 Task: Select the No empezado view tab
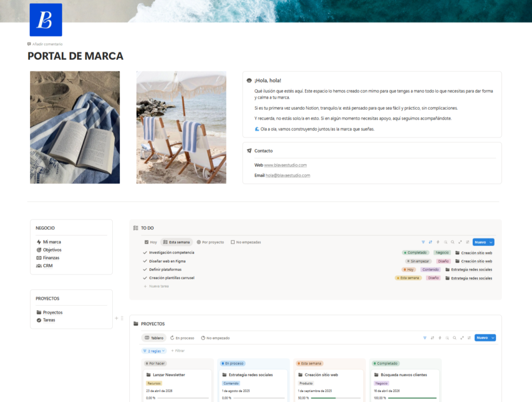[216, 338]
